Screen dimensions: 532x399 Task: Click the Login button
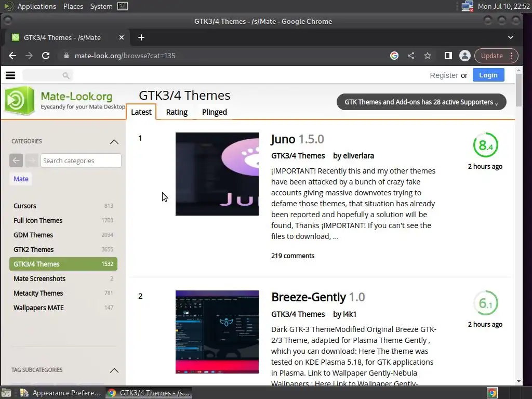point(488,75)
